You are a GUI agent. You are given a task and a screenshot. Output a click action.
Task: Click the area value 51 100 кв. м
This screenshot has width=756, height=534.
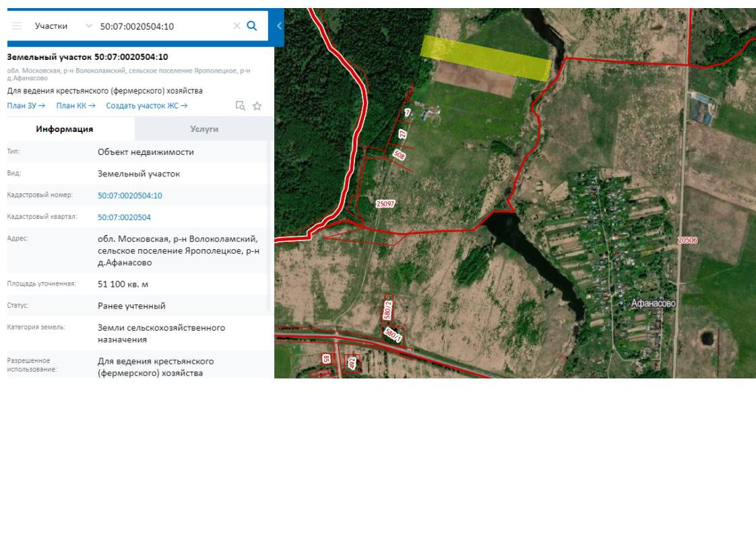[x=123, y=284]
